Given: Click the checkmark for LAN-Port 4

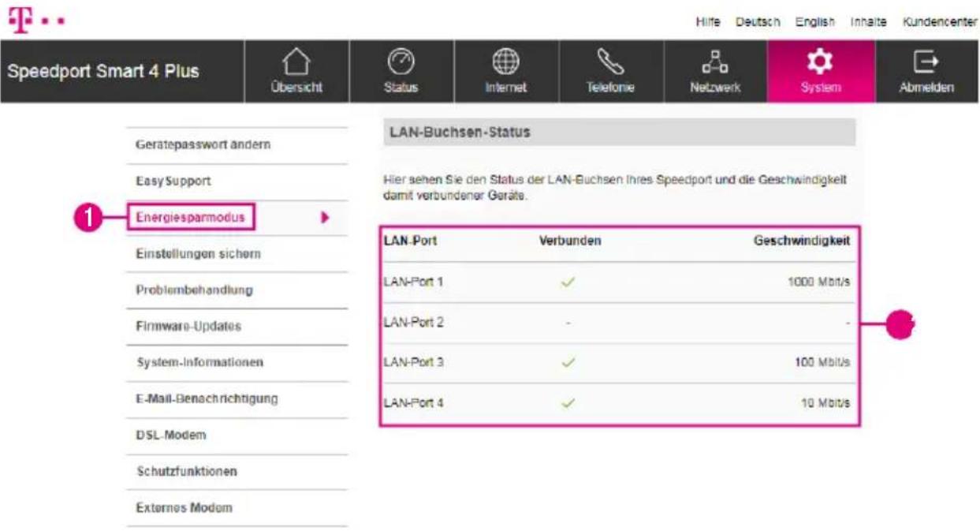Looking at the screenshot, I should click(x=568, y=403).
